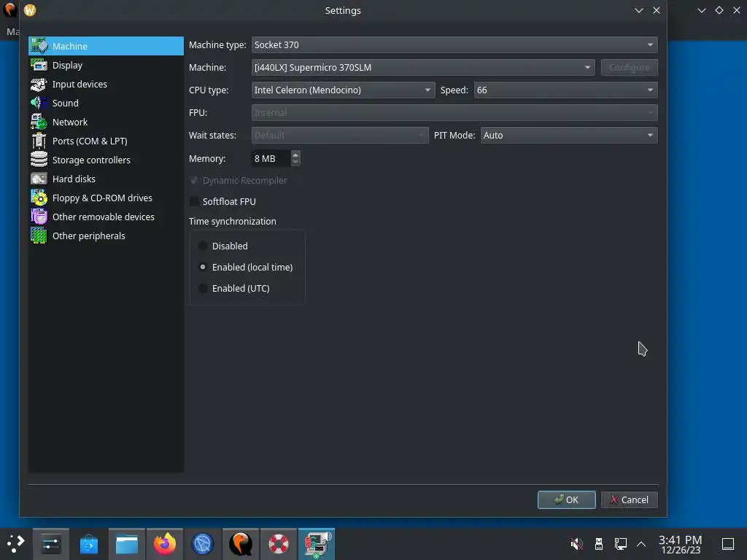
Task: Select the Machine category icon
Action: pos(39,46)
